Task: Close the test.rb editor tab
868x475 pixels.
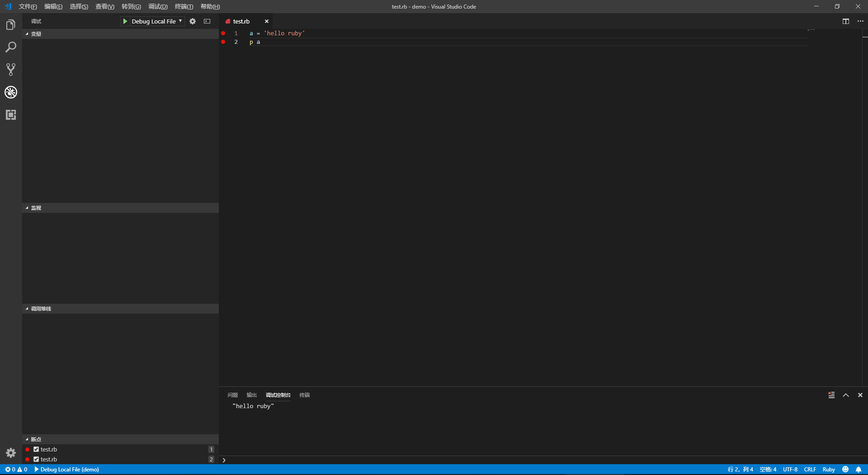Action: pyautogui.click(x=267, y=21)
